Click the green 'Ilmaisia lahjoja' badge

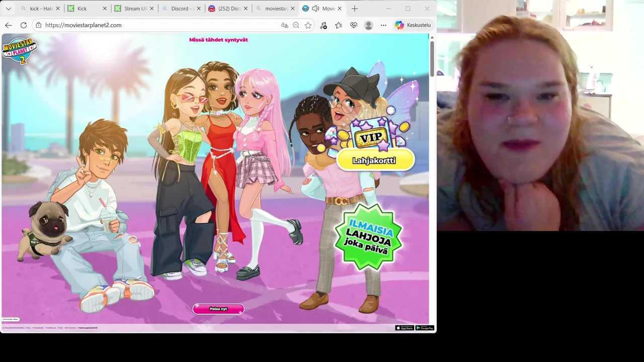[x=369, y=237]
